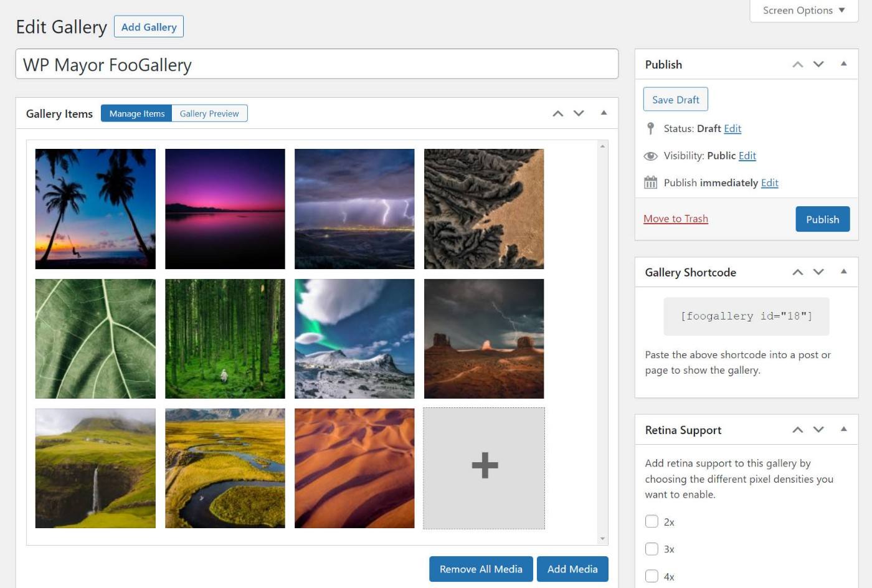Enable 2x retina support
This screenshot has width=872, height=588.
(652, 521)
